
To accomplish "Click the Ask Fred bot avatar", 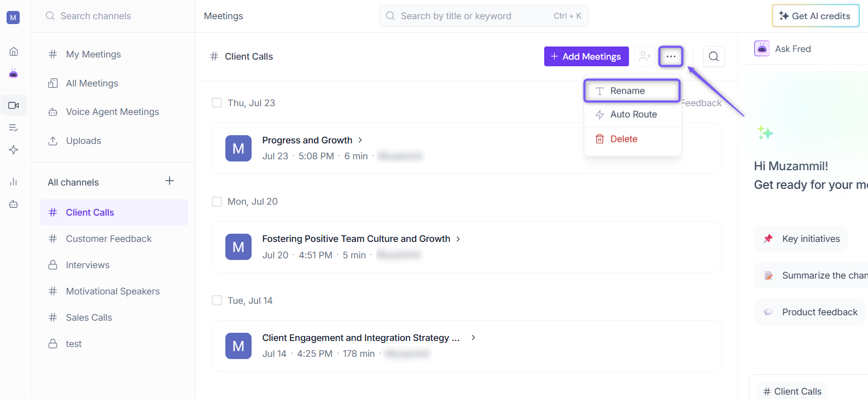I will (762, 49).
